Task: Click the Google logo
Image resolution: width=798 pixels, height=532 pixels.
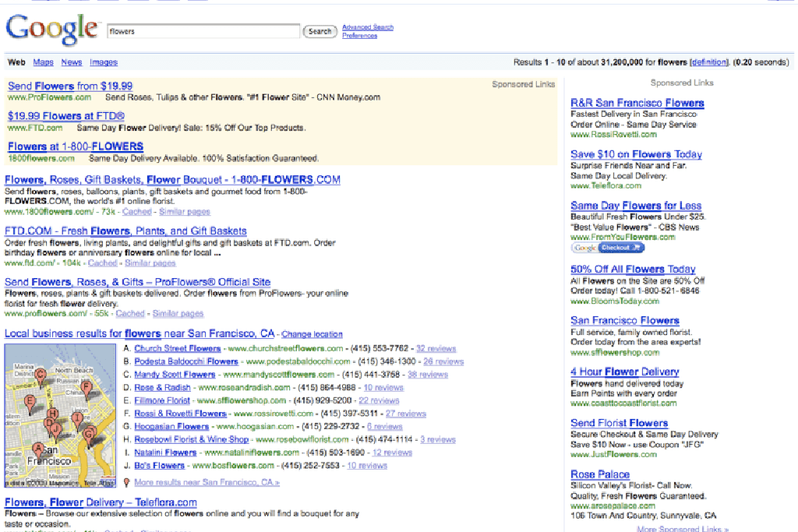Action: click(51, 30)
